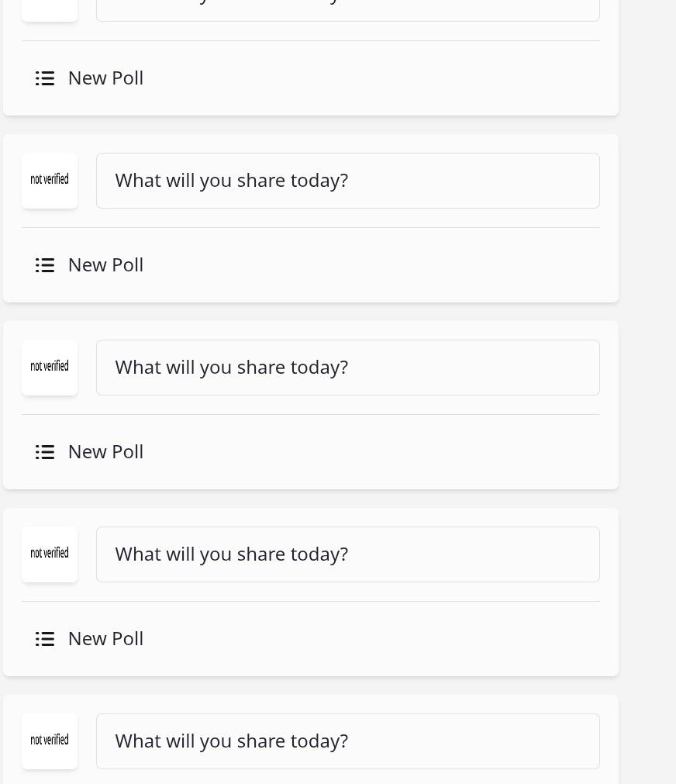Choose 'New Poll' text in second complete card
This screenshot has height=784, width=676.
pos(105,452)
